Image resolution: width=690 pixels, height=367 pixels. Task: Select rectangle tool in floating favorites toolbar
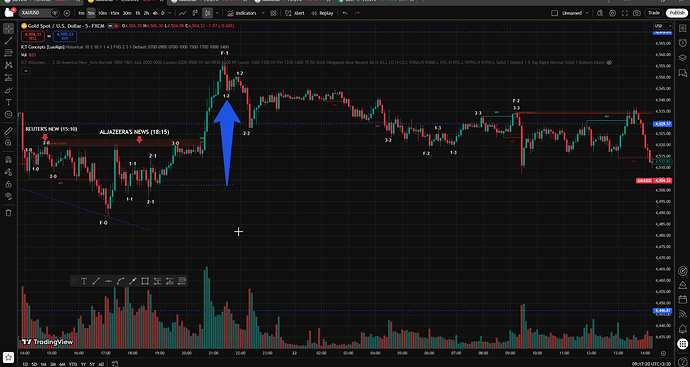(145, 281)
